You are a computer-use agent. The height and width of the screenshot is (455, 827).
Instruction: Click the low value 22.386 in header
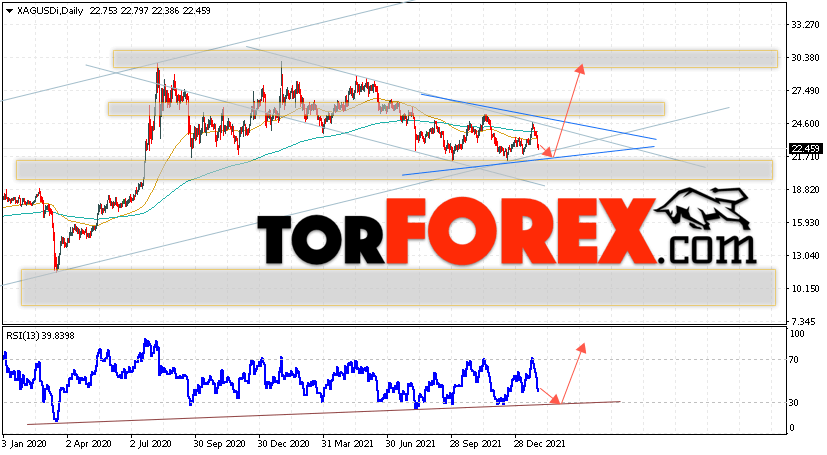(x=165, y=11)
